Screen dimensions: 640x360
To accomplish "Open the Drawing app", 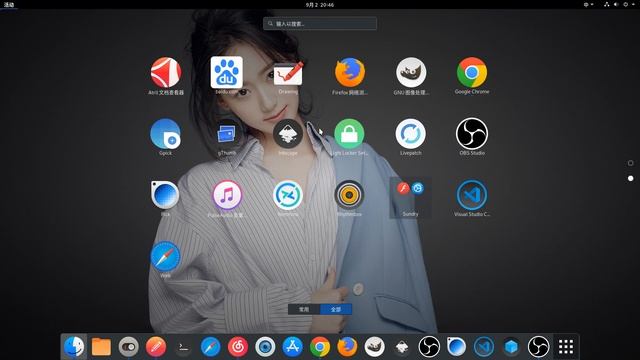I will coord(288,73).
